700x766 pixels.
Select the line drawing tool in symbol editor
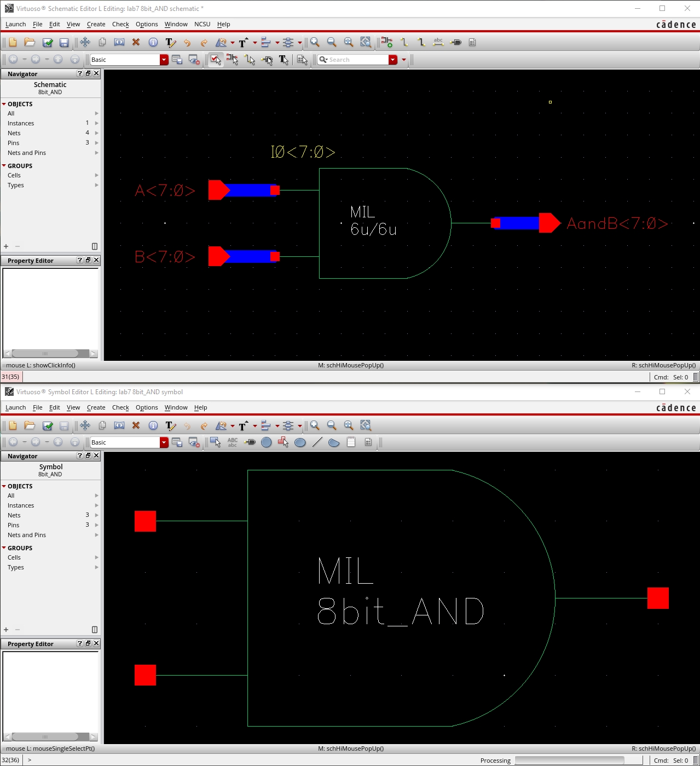pyautogui.click(x=317, y=442)
